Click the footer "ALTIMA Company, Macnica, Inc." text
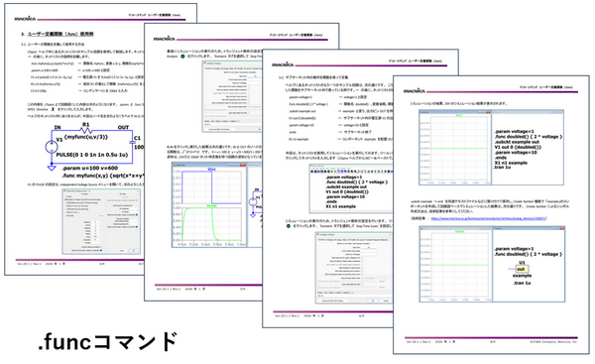The height and width of the screenshot is (364, 595). [x=553, y=341]
